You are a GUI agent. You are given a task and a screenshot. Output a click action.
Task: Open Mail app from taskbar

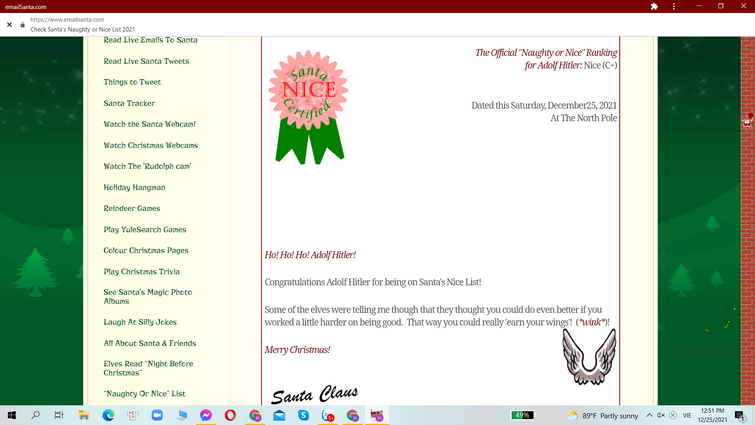pyautogui.click(x=279, y=415)
